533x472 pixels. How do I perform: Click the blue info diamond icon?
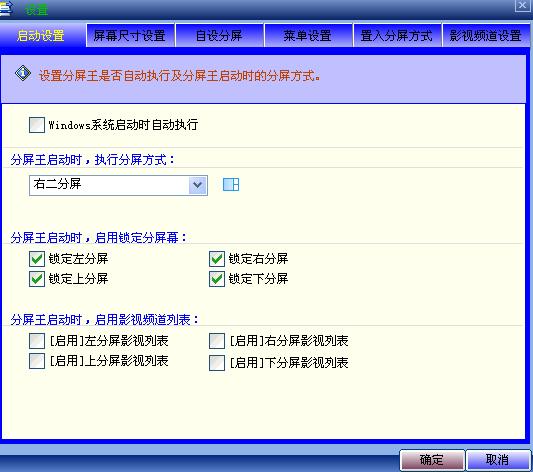point(23,73)
